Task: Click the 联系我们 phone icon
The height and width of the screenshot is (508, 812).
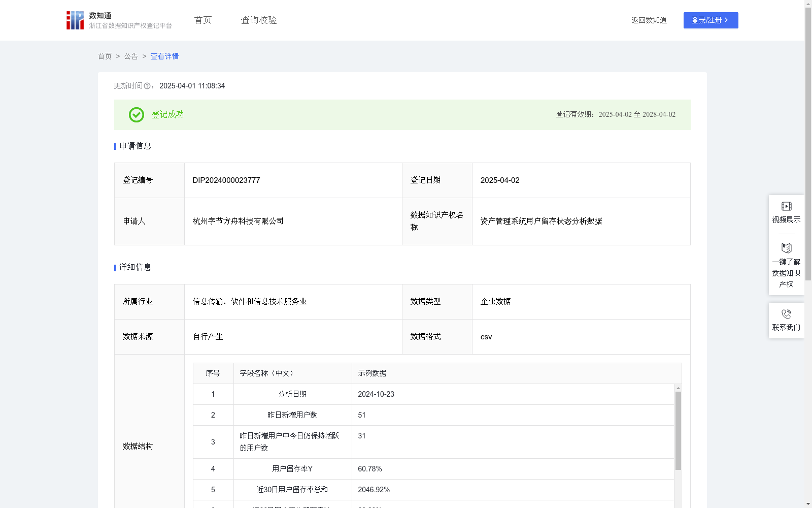Action: [786, 314]
